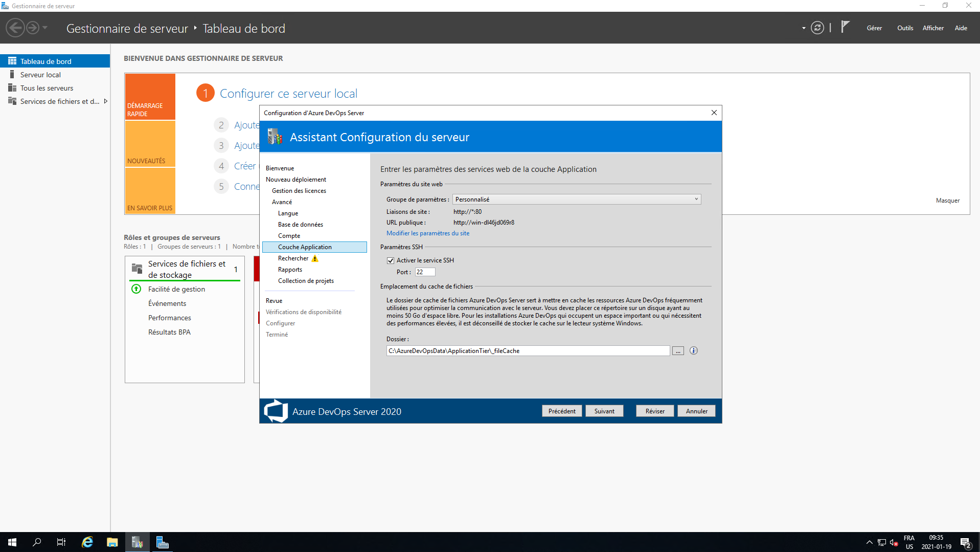Click the Windows Start button
This screenshot has width=980, height=552.
coord(12,542)
